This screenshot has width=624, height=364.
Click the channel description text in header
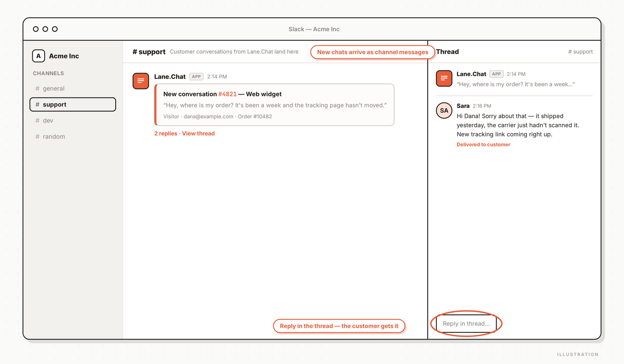pos(234,52)
